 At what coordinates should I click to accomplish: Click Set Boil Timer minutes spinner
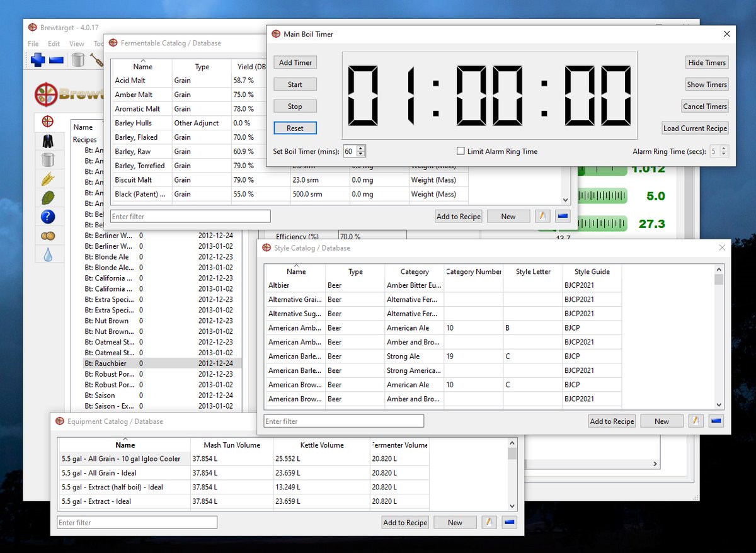[x=354, y=151]
